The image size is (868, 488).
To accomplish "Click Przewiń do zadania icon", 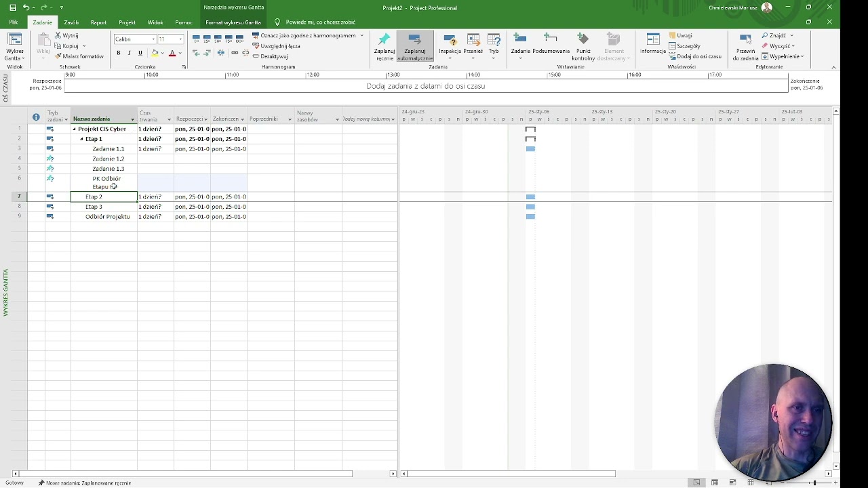I will point(745,47).
